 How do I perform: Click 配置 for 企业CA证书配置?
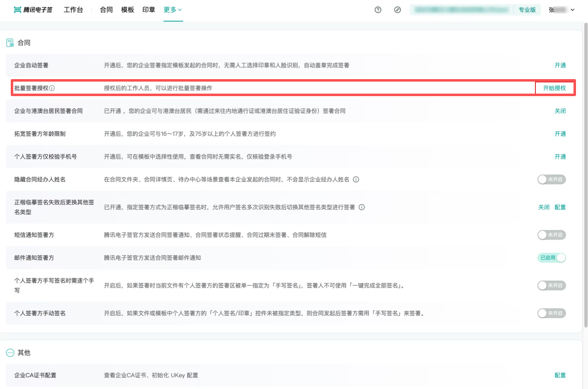coord(560,375)
